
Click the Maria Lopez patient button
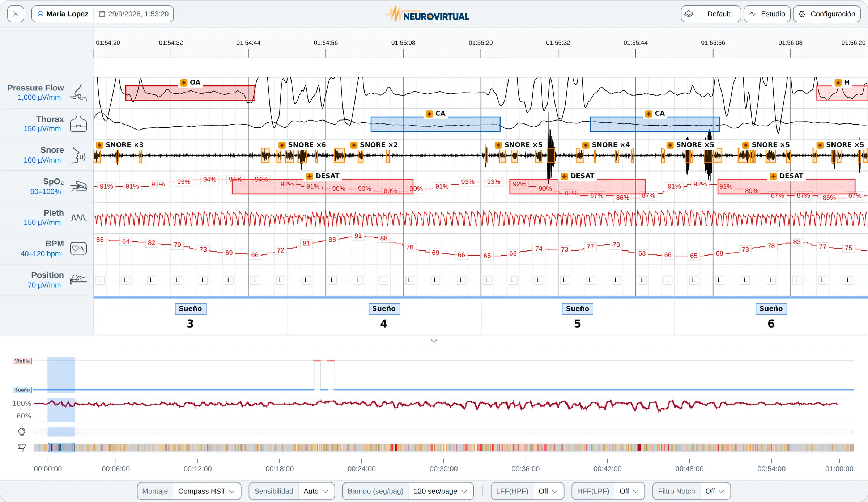click(x=63, y=14)
